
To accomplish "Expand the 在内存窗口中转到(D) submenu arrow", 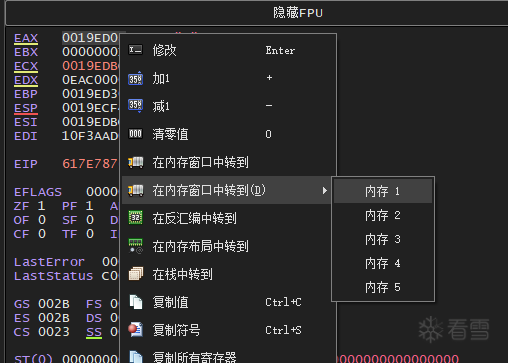I will click(x=325, y=190).
